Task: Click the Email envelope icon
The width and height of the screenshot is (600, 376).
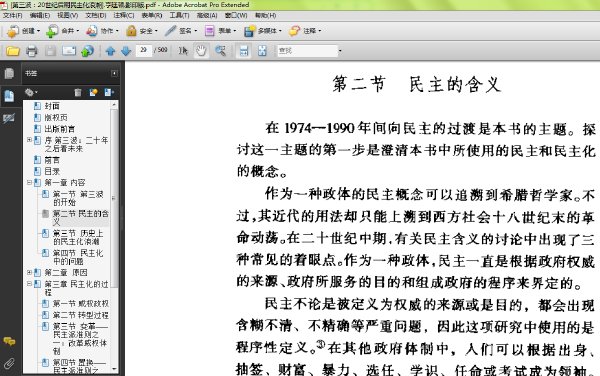Action: [x=69, y=51]
